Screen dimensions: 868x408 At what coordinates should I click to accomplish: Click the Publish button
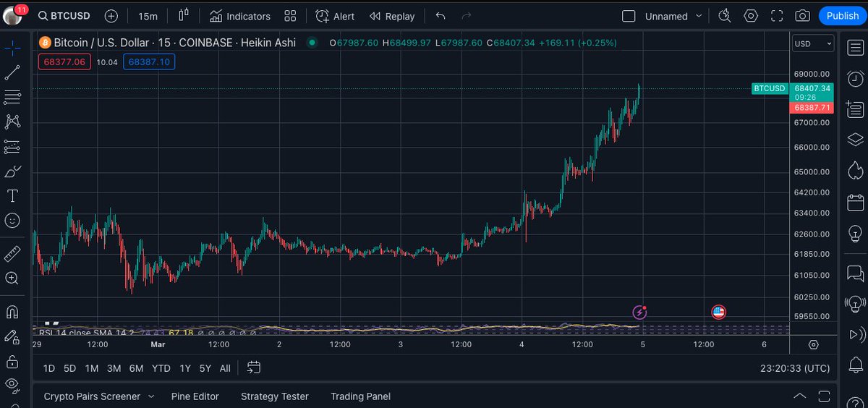(842, 16)
